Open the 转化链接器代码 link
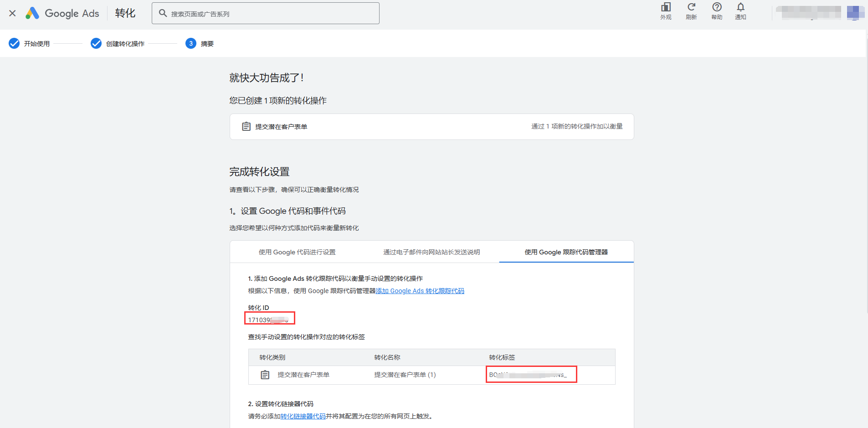 [x=303, y=416]
